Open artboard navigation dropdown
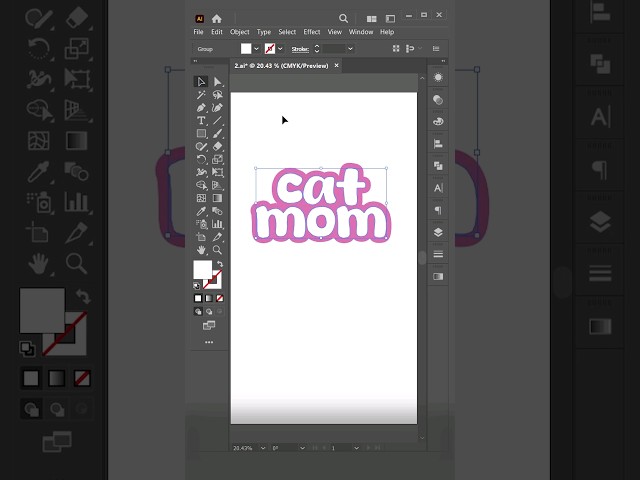This screenshot has width=640, height=480. point(356,448)
